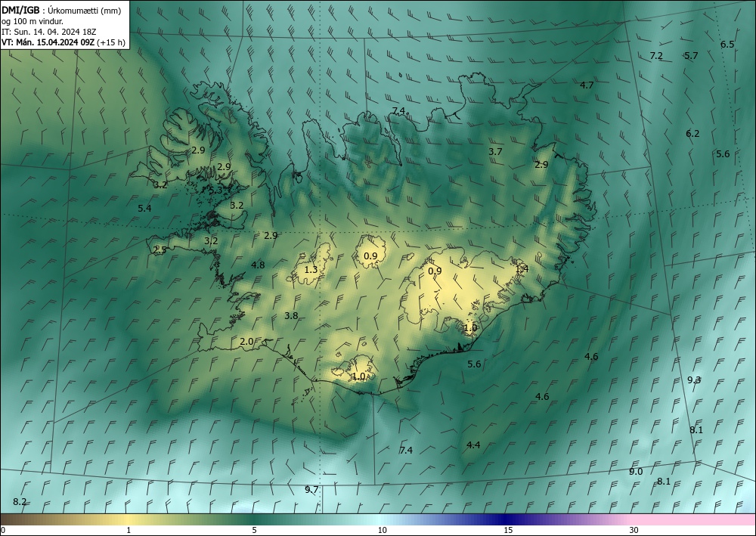Click the map value '5.4'
Viewport: 756px width, 536px height.
[x=144, y=208]
